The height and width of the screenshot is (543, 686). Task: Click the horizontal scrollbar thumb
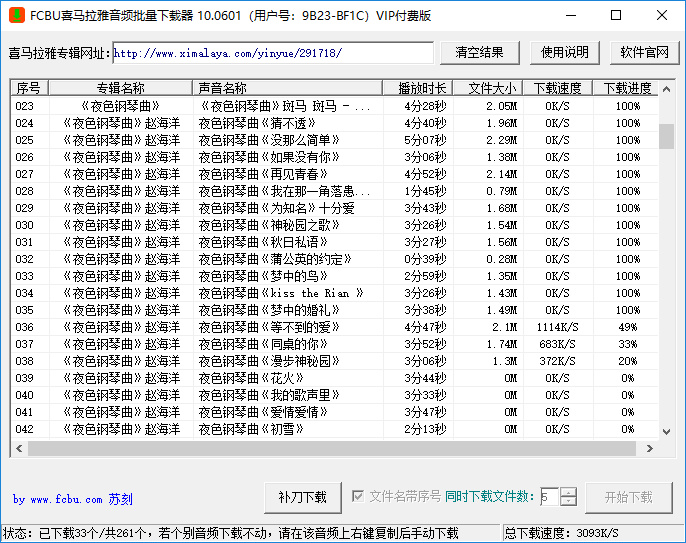(332, 448)
